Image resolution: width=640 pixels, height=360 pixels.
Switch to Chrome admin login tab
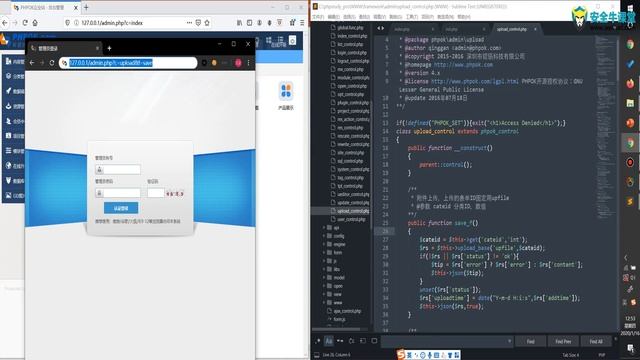64,48
